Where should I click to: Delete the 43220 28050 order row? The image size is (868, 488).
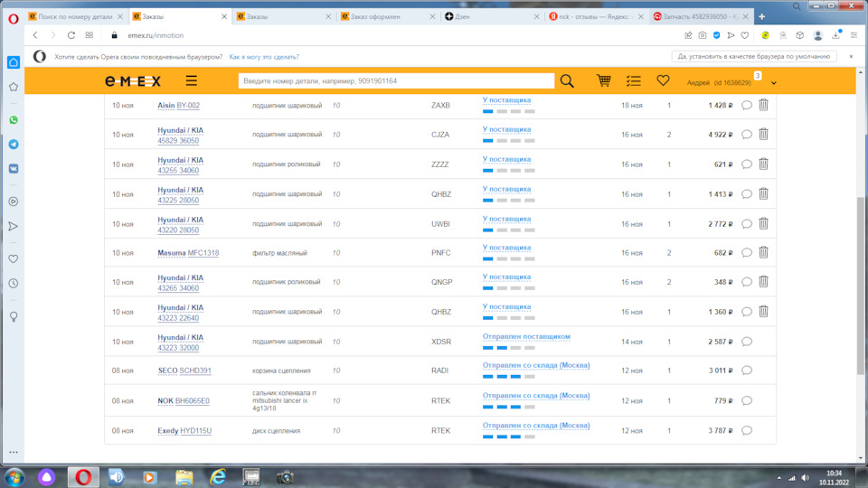coord(763,223)
